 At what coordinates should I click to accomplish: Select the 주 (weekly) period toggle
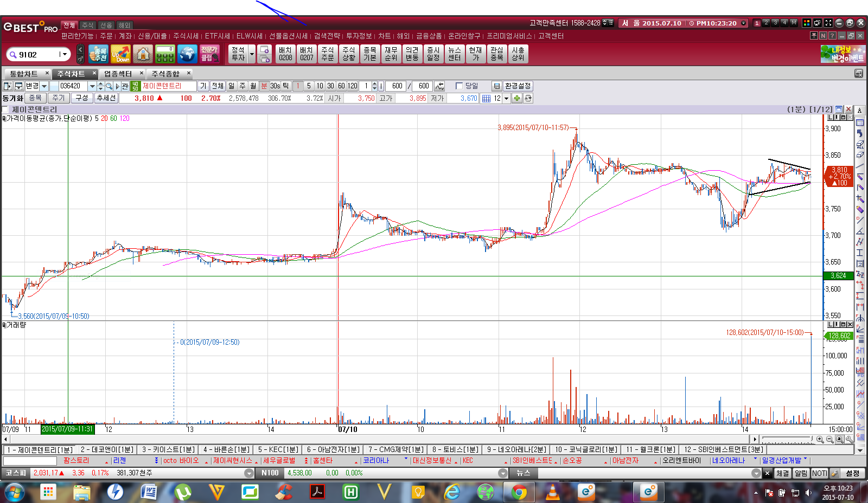[242, 86]
